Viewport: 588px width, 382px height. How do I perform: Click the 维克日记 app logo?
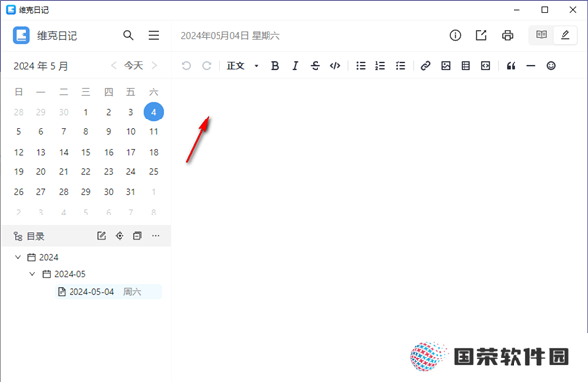[x=22, y=35]
